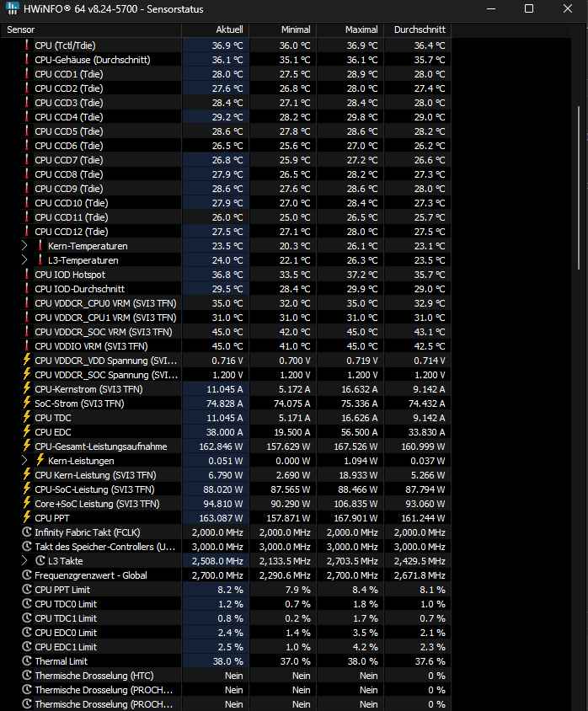Click the 162.846 W current value
The image size is (588, 711).
[x=221, y=446]
